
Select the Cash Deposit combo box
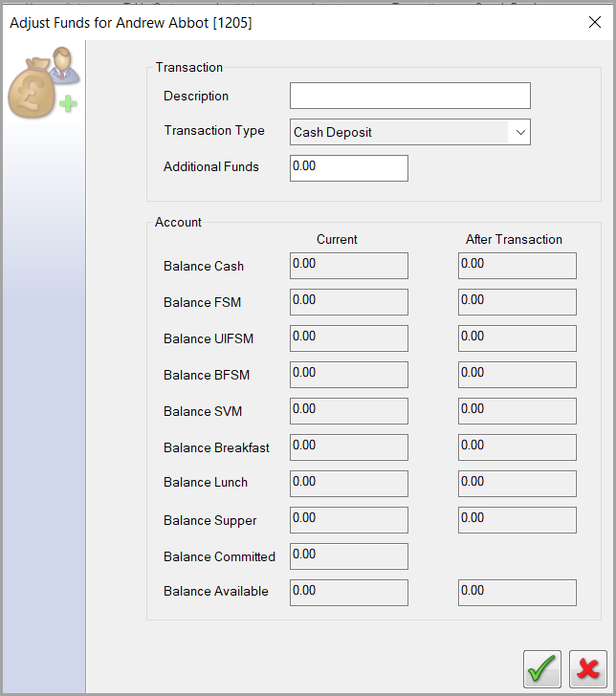tap(410, 132)
